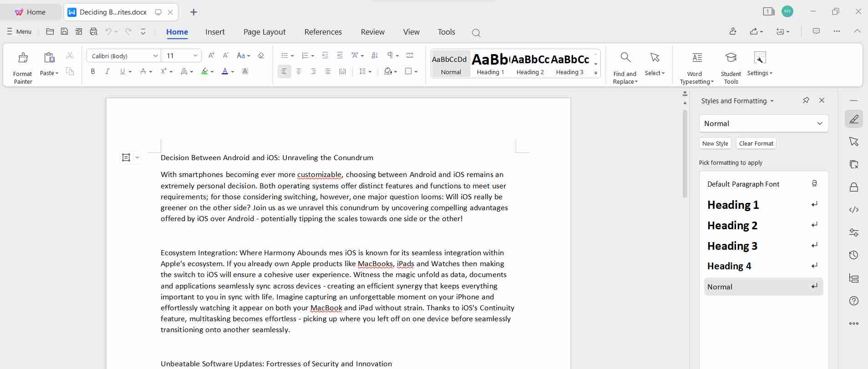This screenshot has width=868, height=369.
Task: Open the history clock icon in sidebar
Action: [x=854, y=255]
